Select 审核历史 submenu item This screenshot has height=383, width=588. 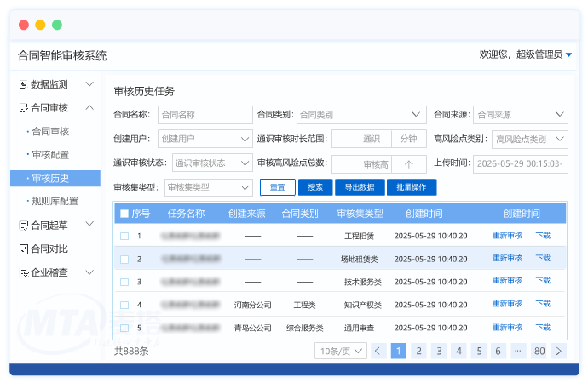click(x=55, y=178)
